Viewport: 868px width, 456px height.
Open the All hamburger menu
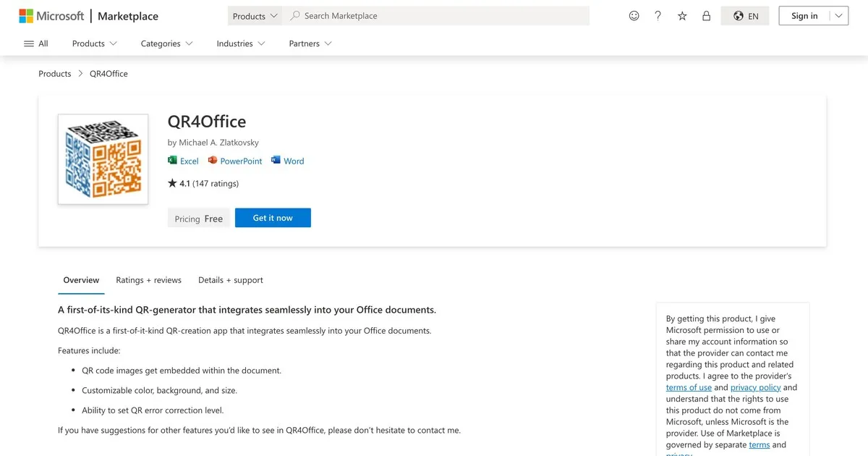click(35, 43)
